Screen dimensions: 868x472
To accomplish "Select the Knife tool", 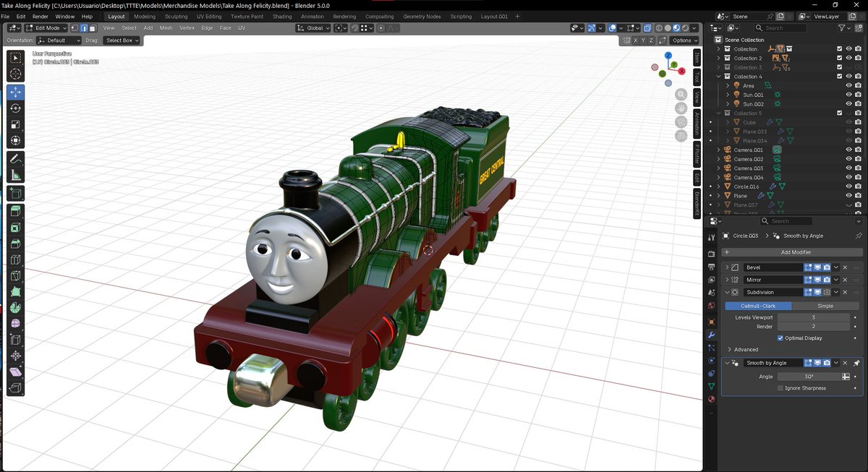I will pyautogui.click(x=15, y=275).
